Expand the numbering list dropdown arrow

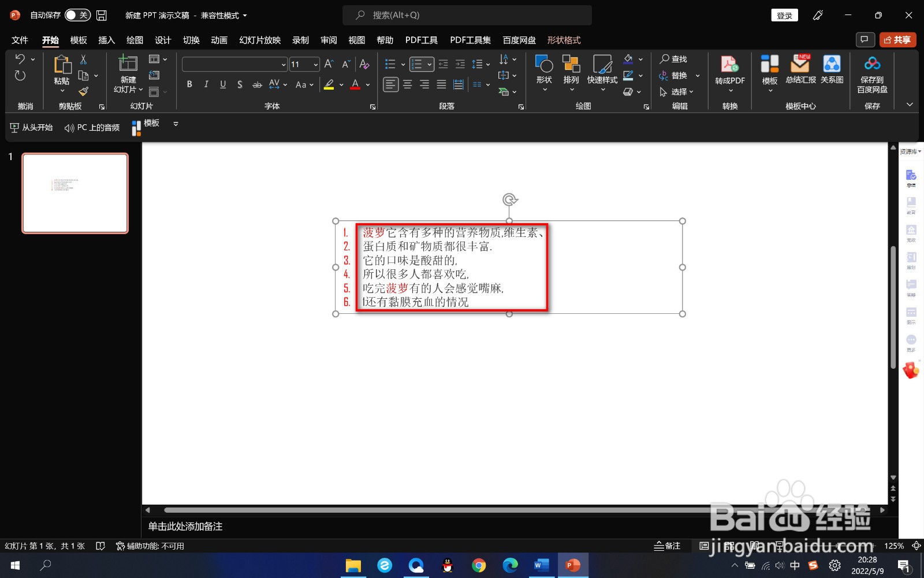[430, 64]
